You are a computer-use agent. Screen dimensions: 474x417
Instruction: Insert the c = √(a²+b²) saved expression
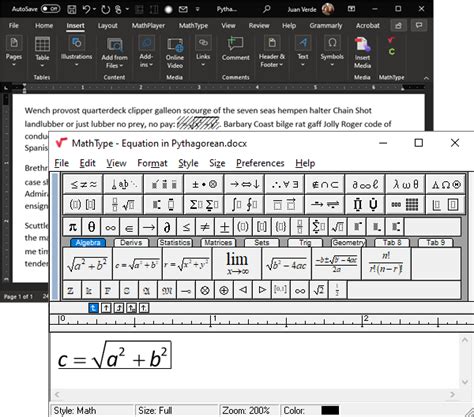(x=137, y=263)
